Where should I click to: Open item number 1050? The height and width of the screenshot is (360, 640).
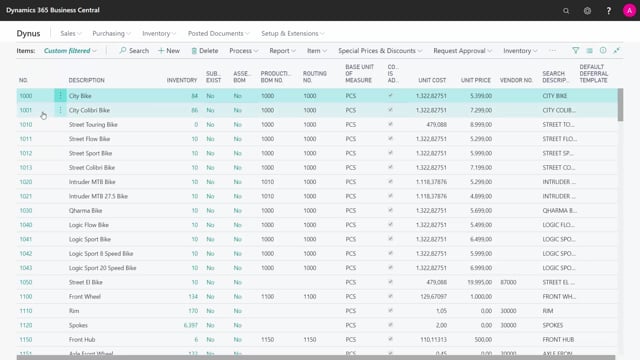[x=26, y=282]
